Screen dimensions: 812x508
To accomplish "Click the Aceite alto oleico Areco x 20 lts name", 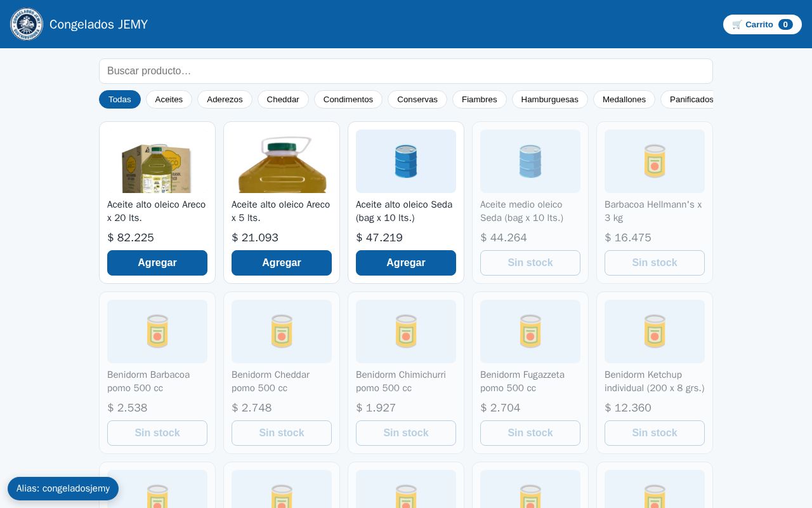I will 157,211.
